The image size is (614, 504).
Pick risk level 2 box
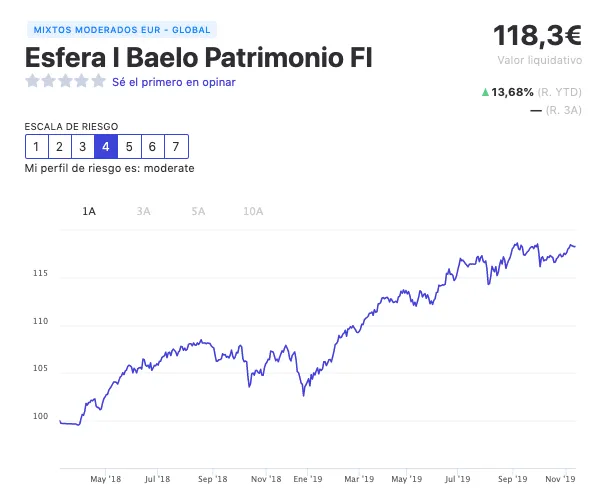point(59,147)
